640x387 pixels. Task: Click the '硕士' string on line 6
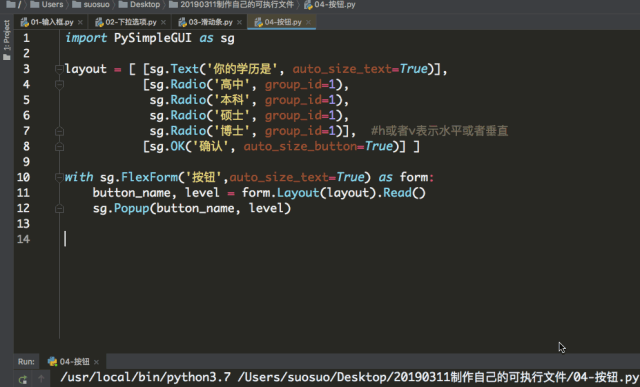point(232,116)
